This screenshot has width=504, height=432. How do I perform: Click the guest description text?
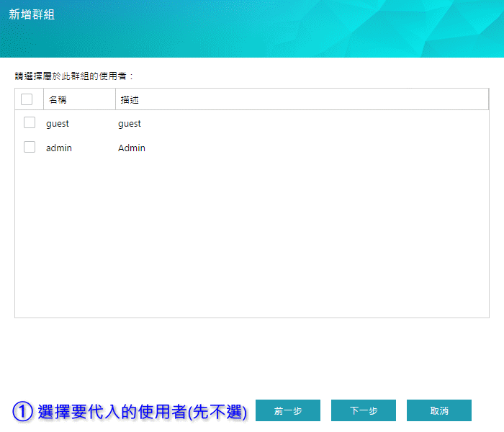tap(130, 124)
